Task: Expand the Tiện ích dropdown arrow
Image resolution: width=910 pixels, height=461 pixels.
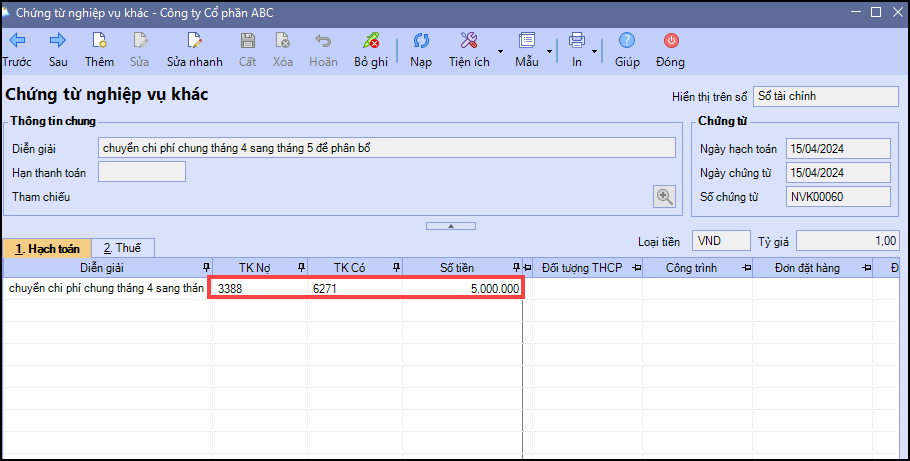Action: click(x=500, y=50)
